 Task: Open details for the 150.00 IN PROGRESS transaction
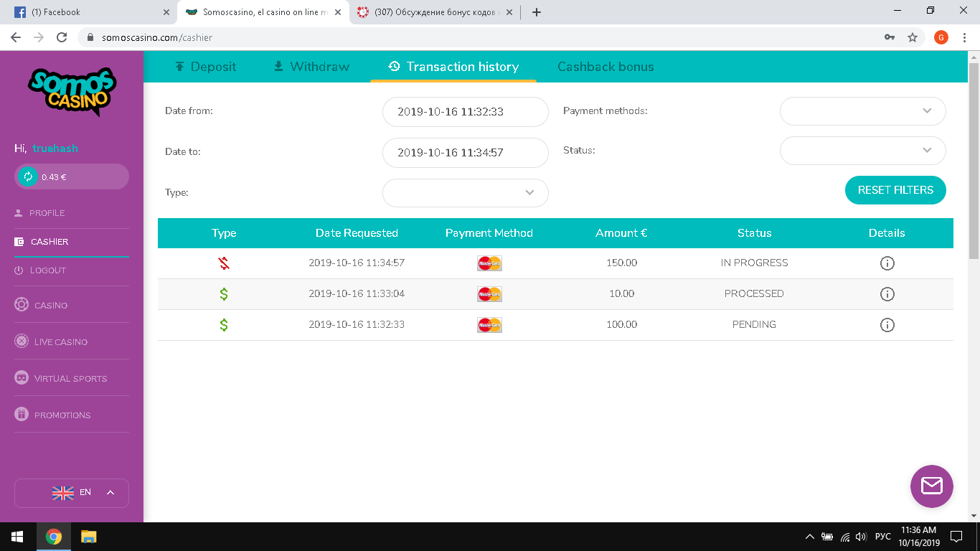[x=887, y=263]
